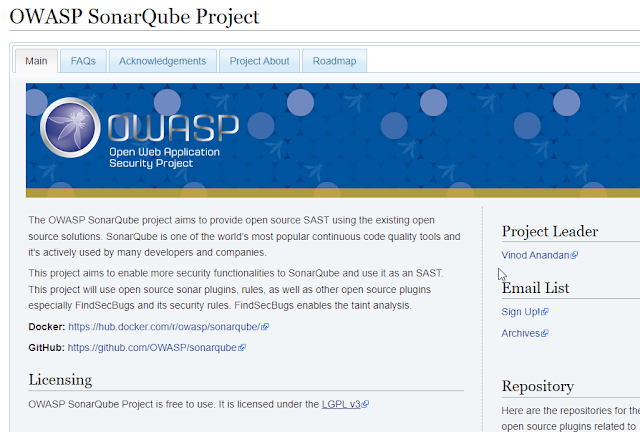Click external-link icon next to Sign Up!
This screenshot has width=640, height=432.
tap(544, 312)
